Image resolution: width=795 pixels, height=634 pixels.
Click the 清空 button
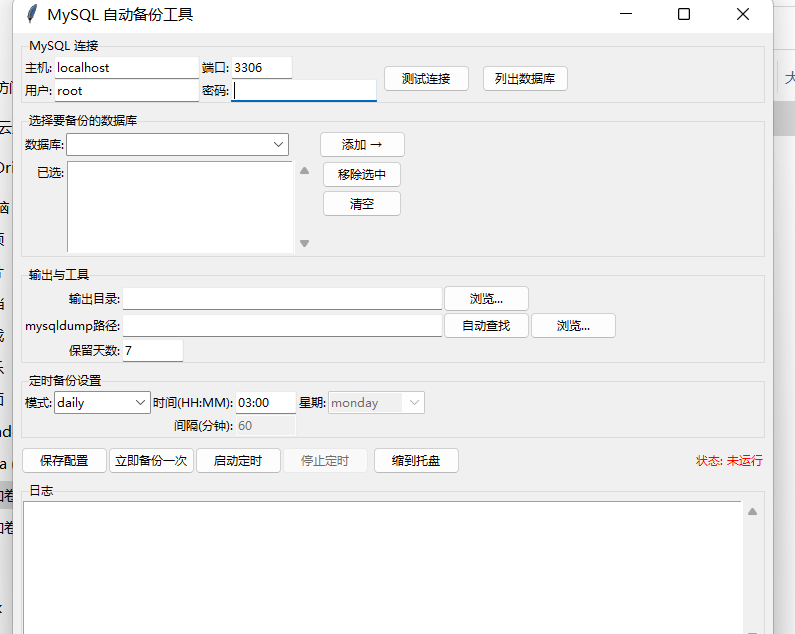(x=362, y=204)
